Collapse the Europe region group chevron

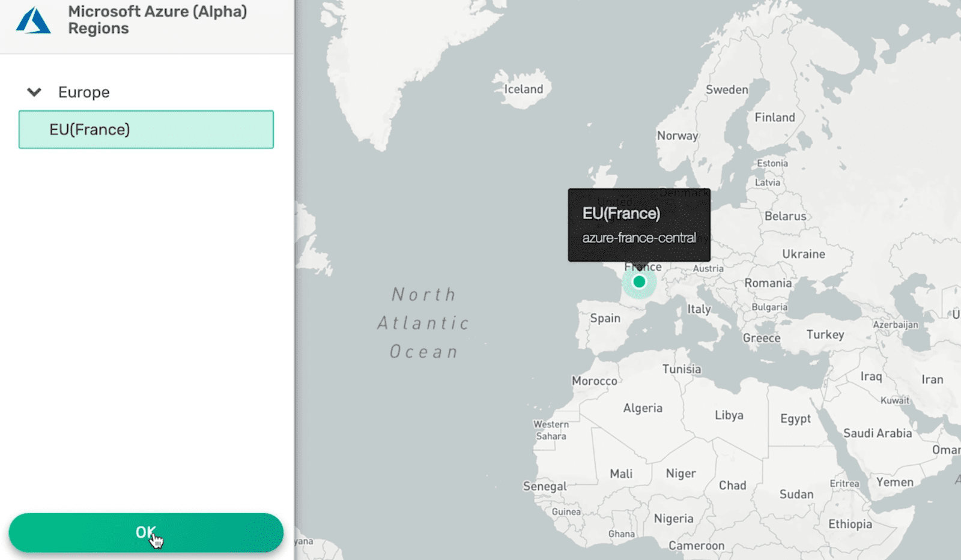34,92
